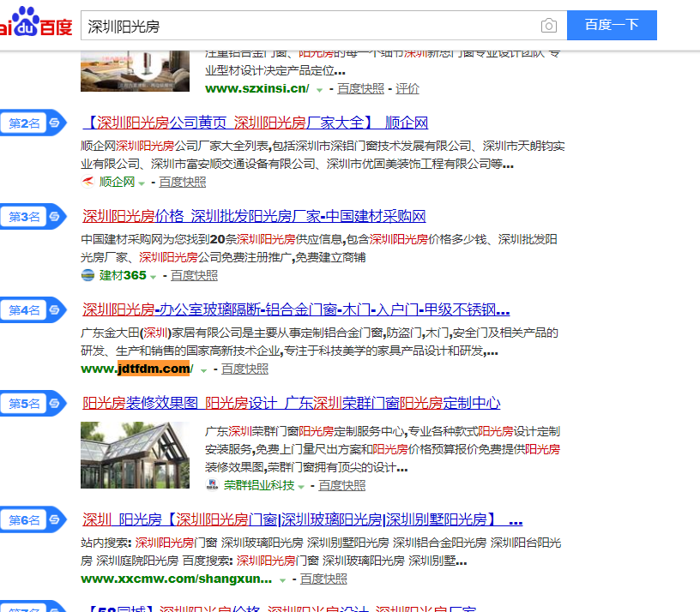This screenshot has width=700, height=612.
Task: Click the 第3名 rank badge icon
Action: (33, 216)
